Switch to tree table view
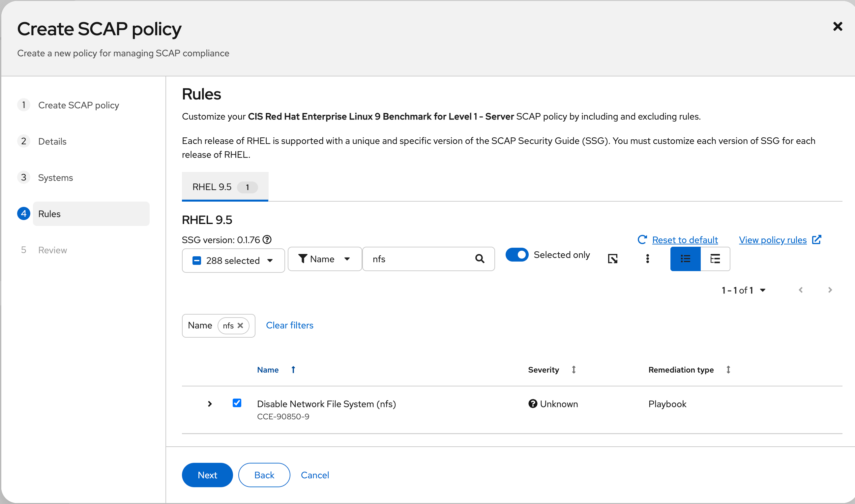 click(x=715, y=259)
